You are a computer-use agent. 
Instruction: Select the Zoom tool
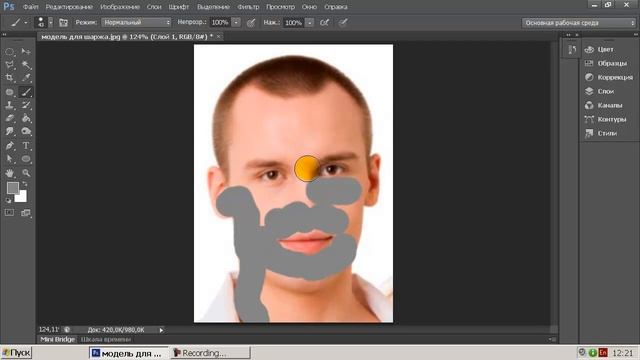(x=26, y=173)
